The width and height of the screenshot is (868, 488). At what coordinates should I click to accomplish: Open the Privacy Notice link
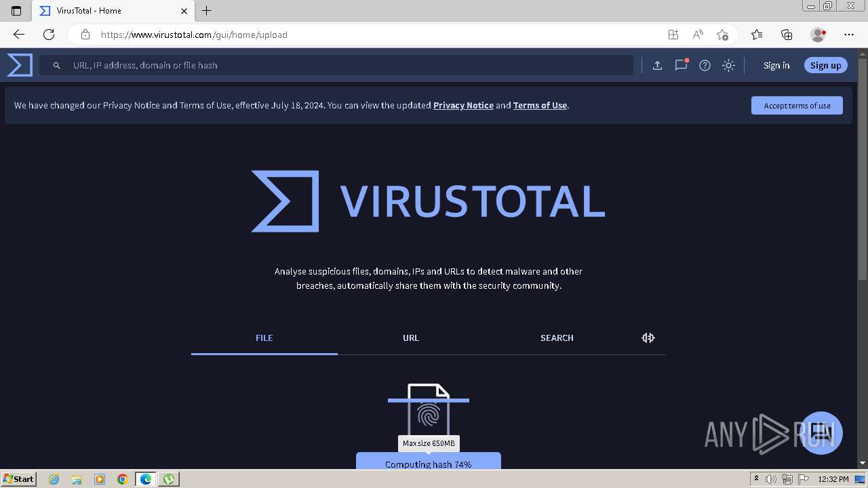pyautogui.click(x=463, y=105)
